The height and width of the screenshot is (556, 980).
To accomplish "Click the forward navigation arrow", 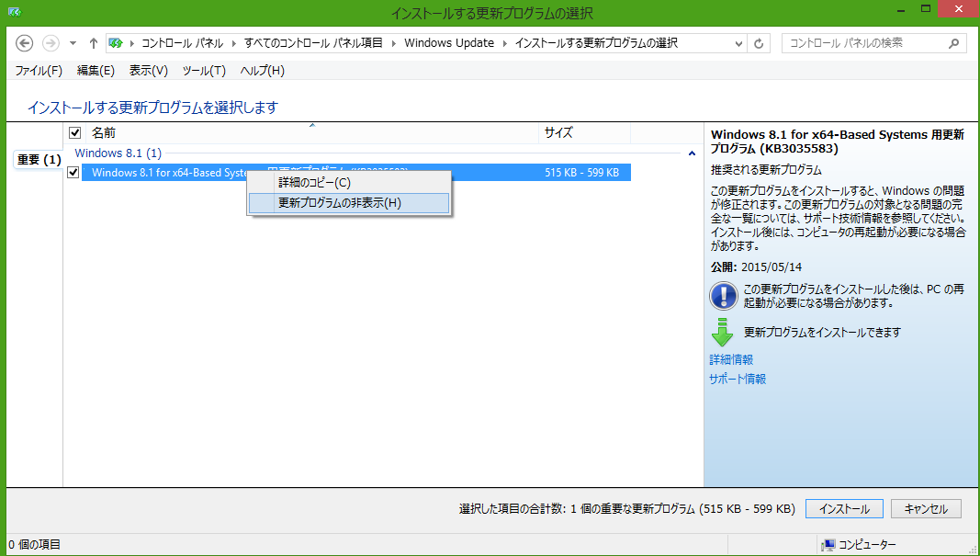I will [x=51, y=43].
